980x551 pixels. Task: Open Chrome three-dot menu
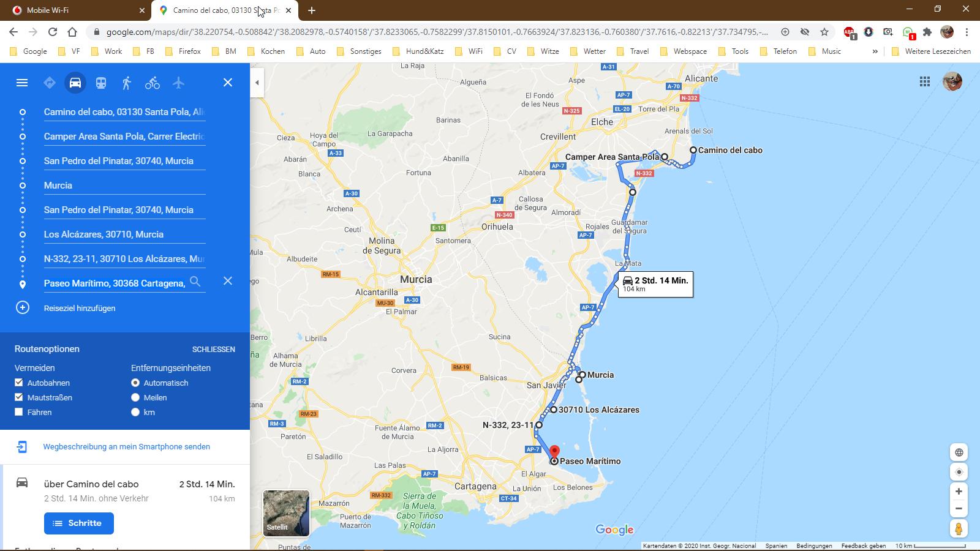pos(967,32)
